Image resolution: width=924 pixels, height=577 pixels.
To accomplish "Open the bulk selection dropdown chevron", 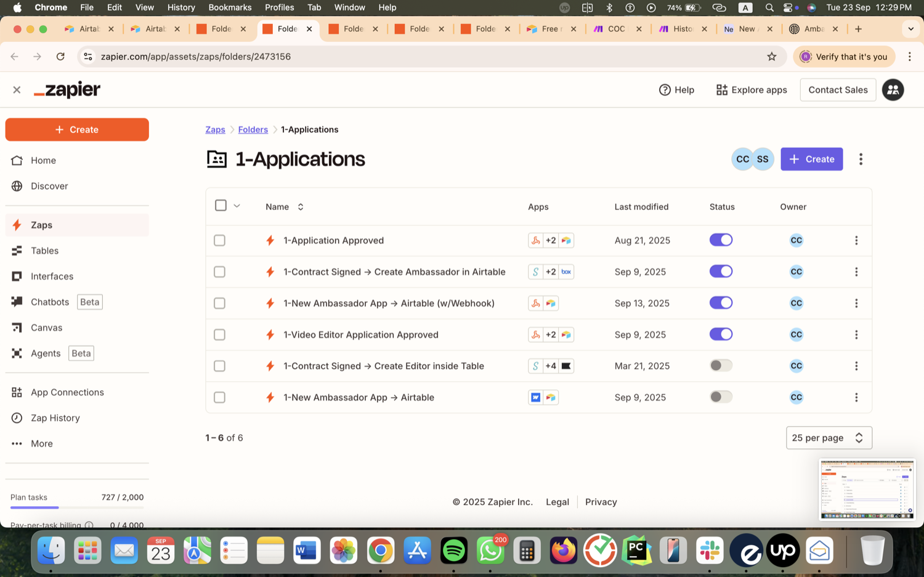I will (237, 206).
